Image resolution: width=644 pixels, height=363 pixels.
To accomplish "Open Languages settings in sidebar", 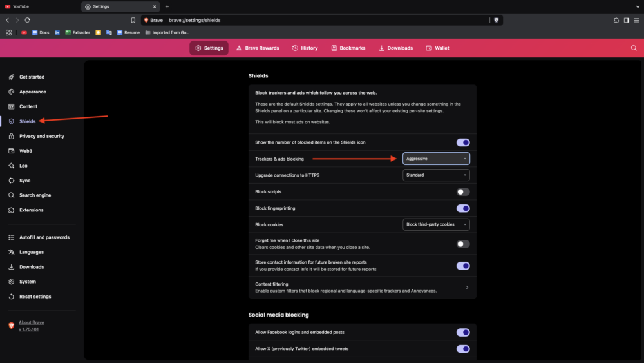I will pos(26,252).
